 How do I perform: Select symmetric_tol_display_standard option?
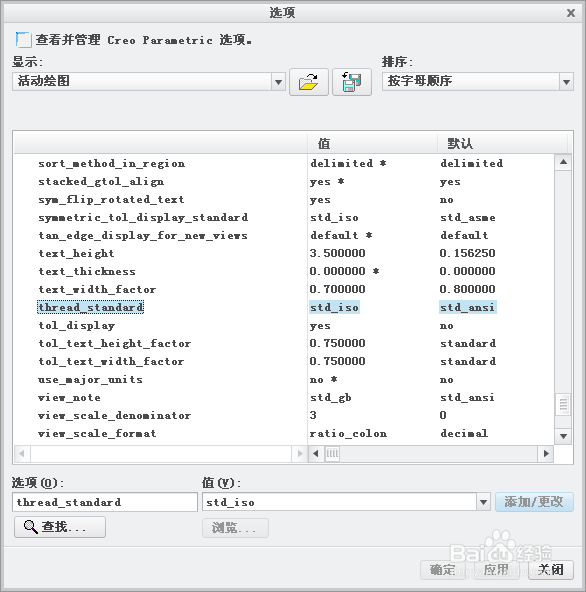point(143,217)
